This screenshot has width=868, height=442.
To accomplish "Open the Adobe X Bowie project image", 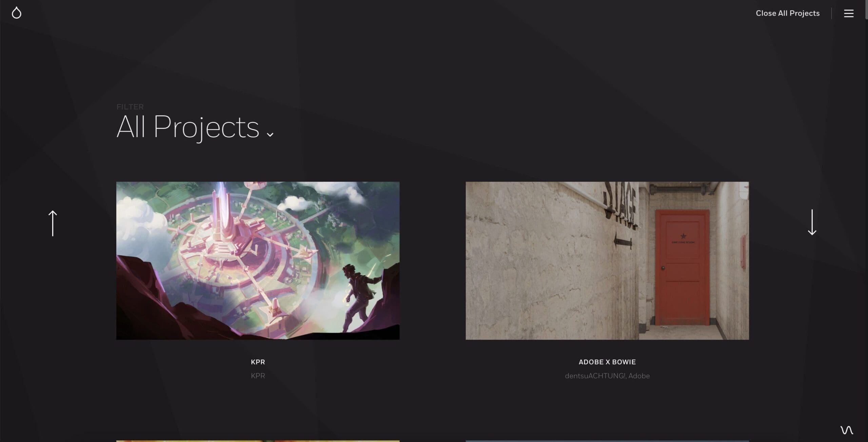I will click(x=607, y=260).
